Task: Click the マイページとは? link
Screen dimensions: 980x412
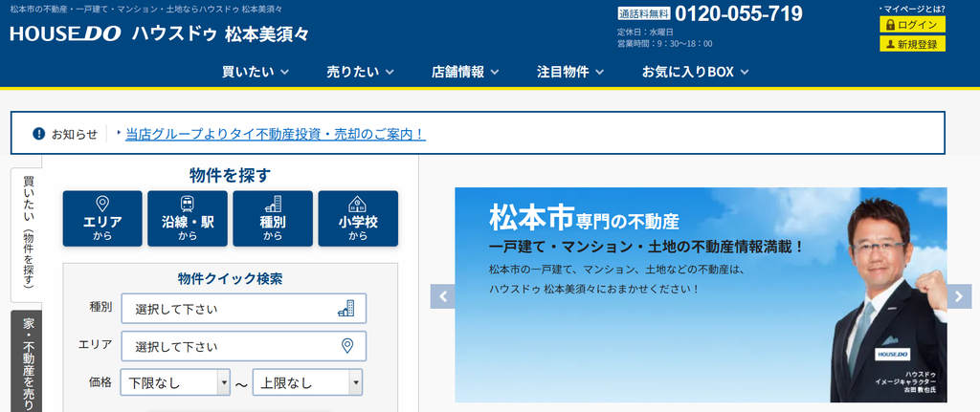Action: 912,8
